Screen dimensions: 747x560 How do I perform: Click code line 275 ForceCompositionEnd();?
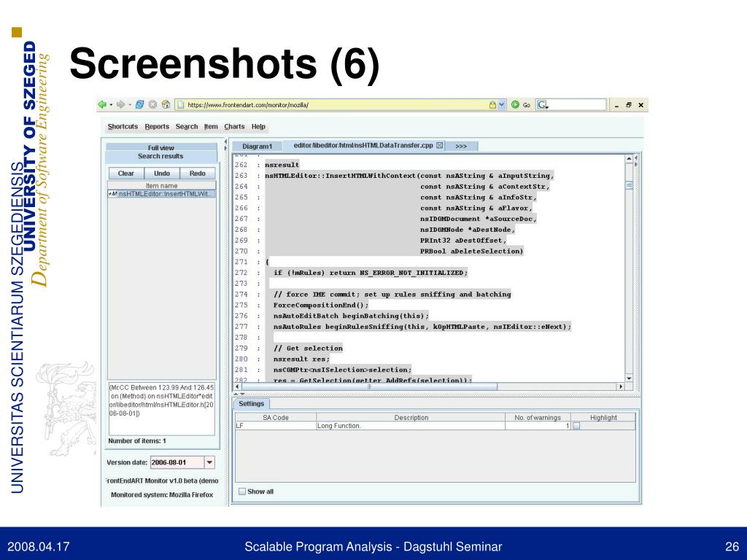pos(321,305)
